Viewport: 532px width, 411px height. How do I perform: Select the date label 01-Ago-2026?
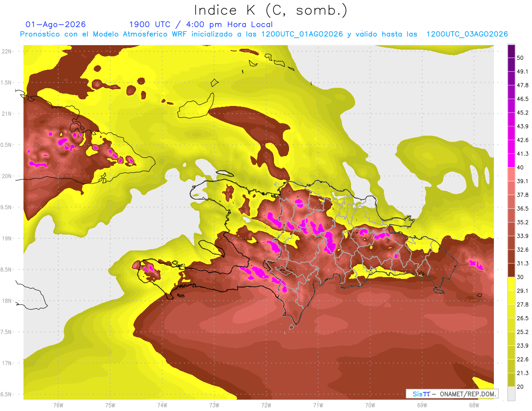pyautogui.click(x=56, y=24)
